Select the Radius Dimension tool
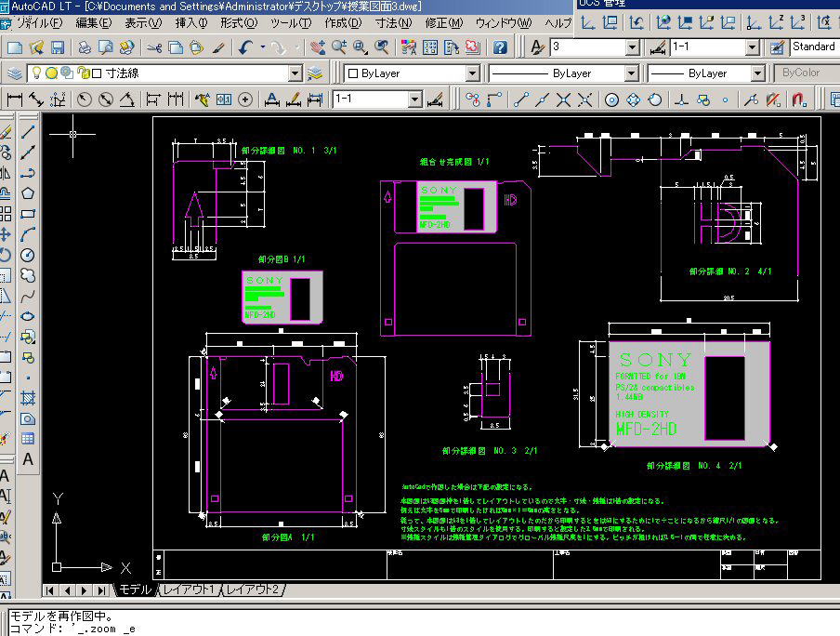Image resolution: width=840 pixels, height=636 pixels. (x=85, y=99)
